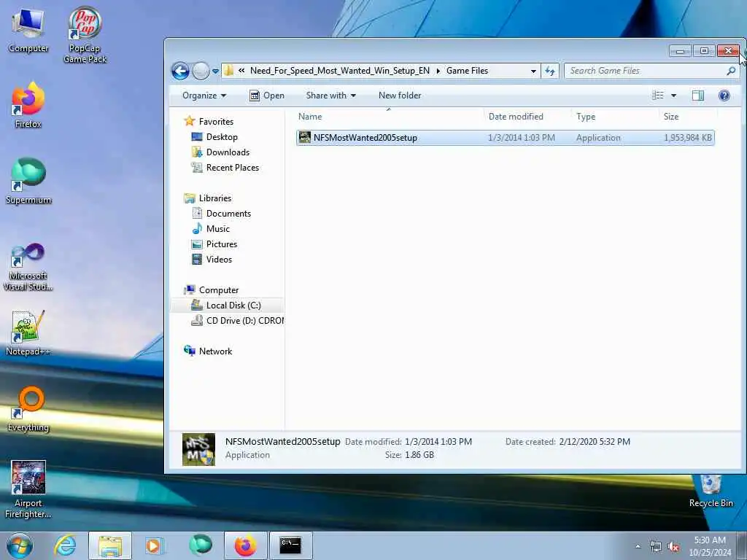This screenshot has height=560, width=747.
Task: Create a New folder
Action: [x=400, y=96]
